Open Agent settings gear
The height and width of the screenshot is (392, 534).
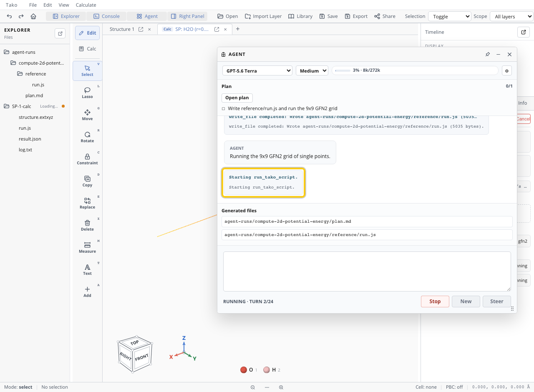pos(507,71)
